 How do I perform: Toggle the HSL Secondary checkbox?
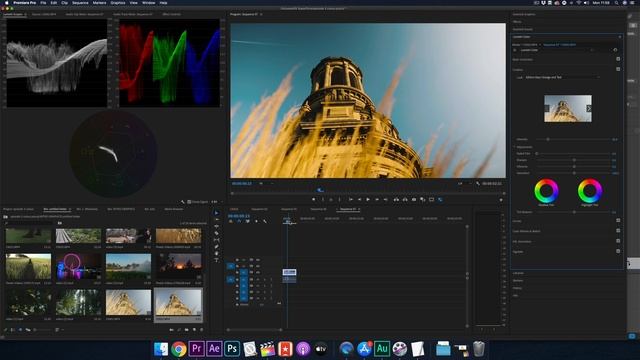coord(618,241)
